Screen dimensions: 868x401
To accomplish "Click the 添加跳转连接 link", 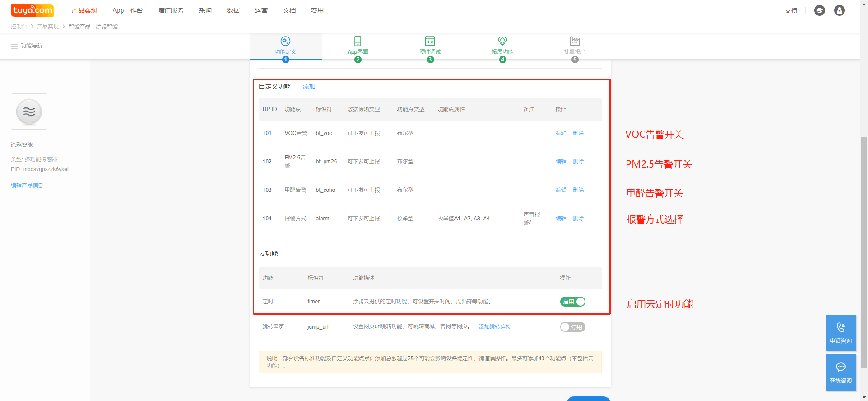I will (495, 327).
